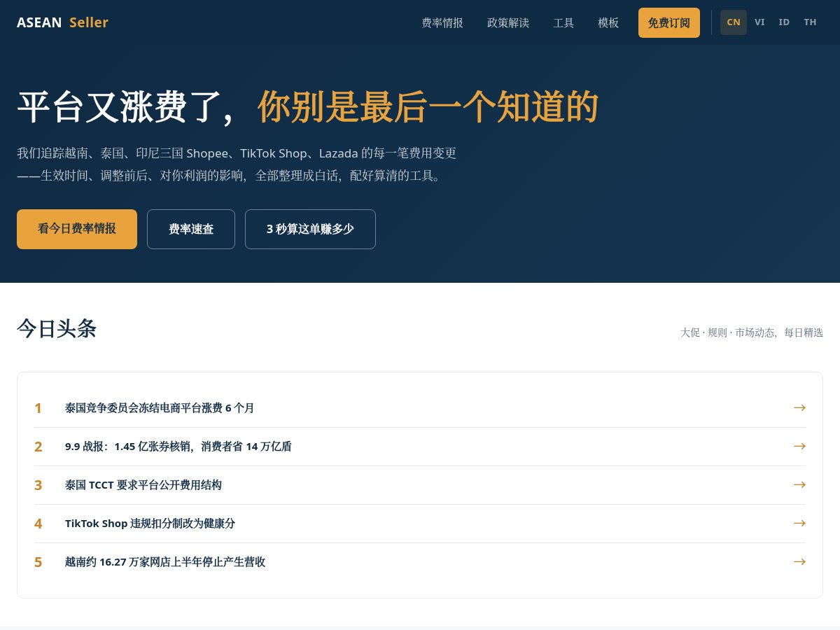Click the rank number 1 in the headlines list
The image size is (840, 630).
click(38, 408)
